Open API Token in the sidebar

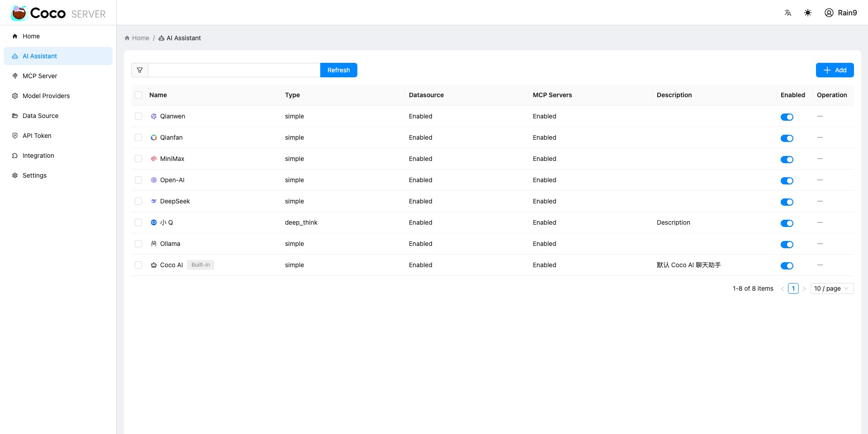click(x=58, y=136)
